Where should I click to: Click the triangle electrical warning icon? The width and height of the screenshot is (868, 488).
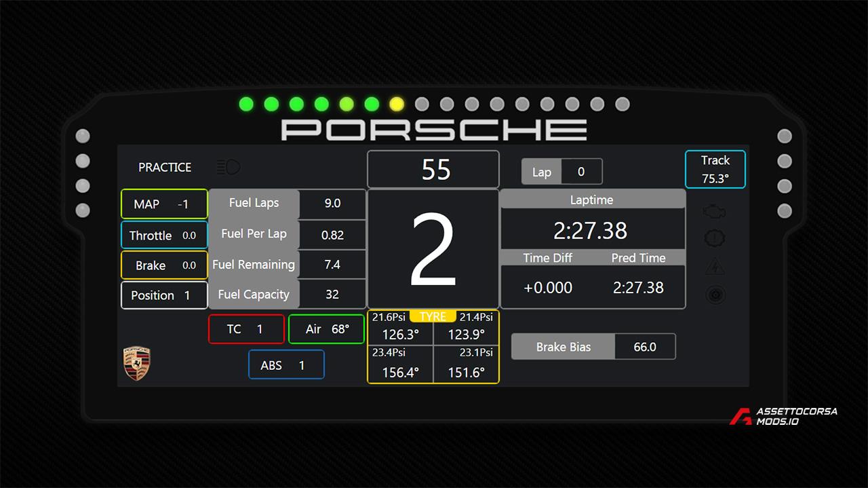click(715, 267)
